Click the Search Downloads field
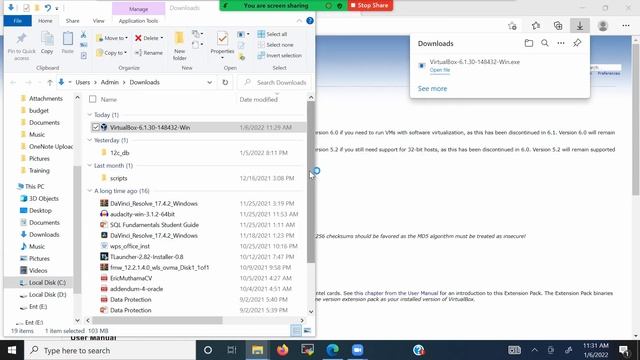Viewport: 640px width, 360px height. click(x=275, y=82)
